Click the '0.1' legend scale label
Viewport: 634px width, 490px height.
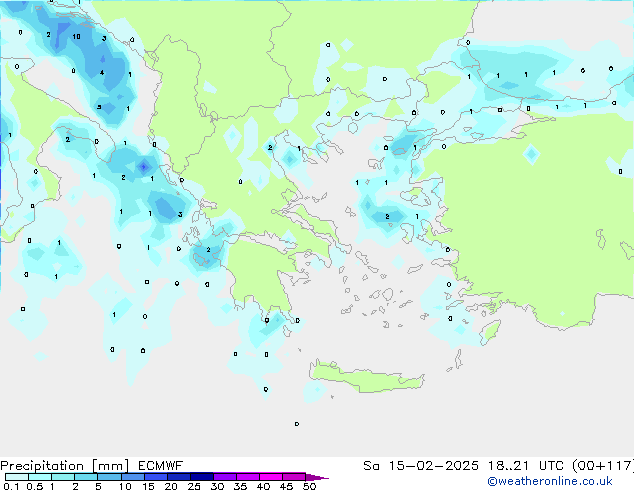pos(11,486)
